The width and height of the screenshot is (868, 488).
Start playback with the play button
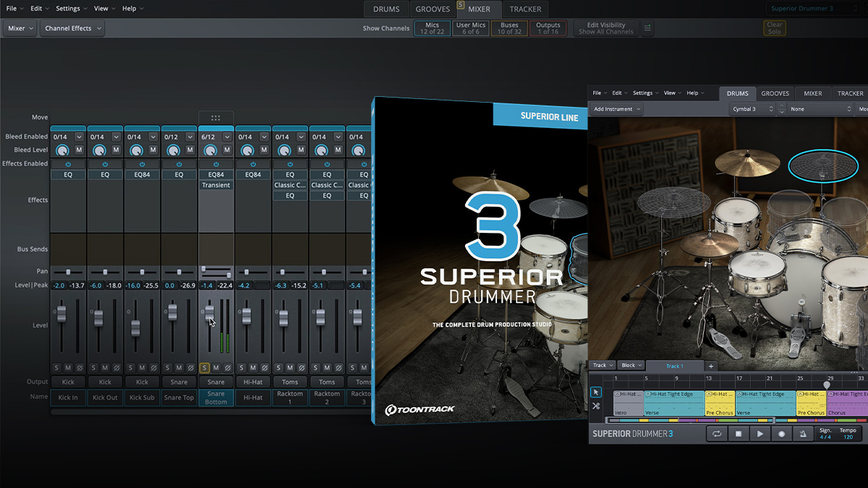760,434
